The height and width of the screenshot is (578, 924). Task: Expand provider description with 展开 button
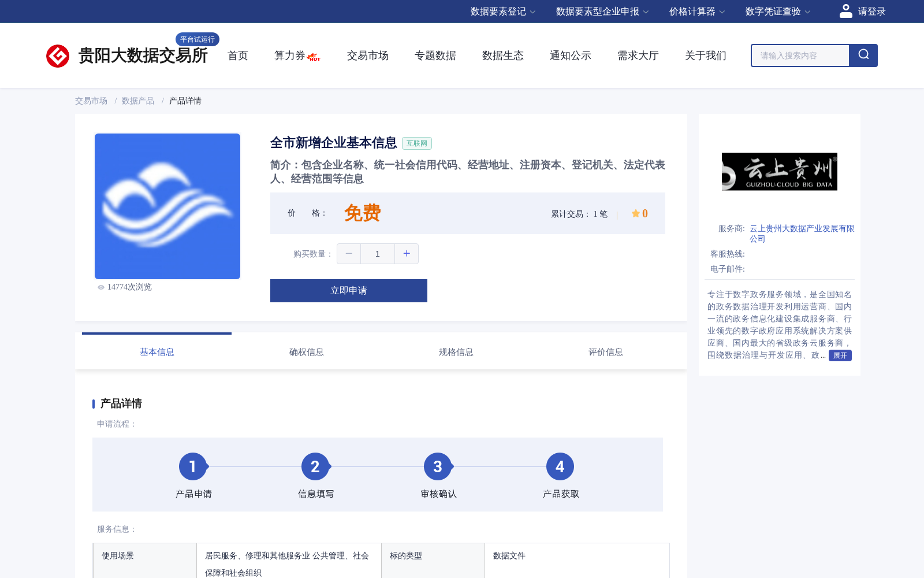click(840, 355)
